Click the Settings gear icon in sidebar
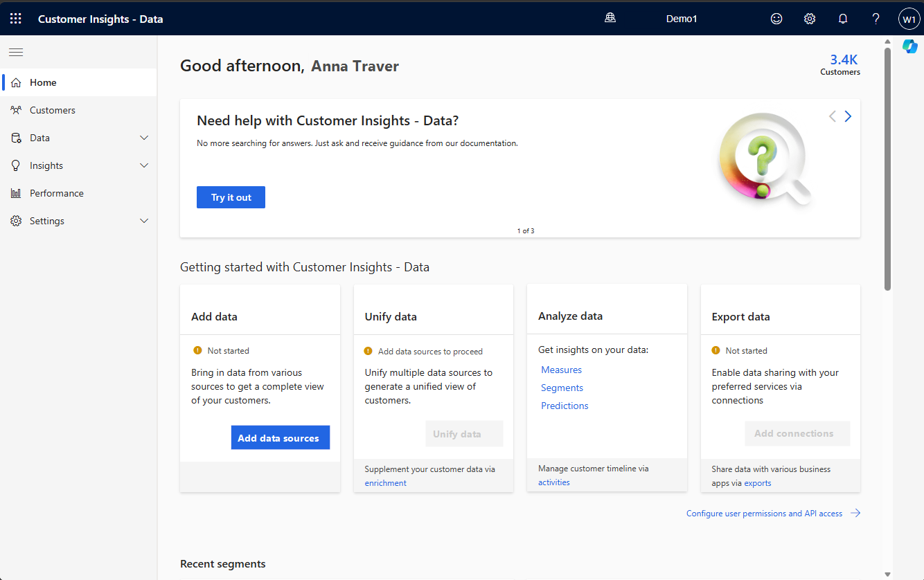The image size is (924, 580). point(17,221)
